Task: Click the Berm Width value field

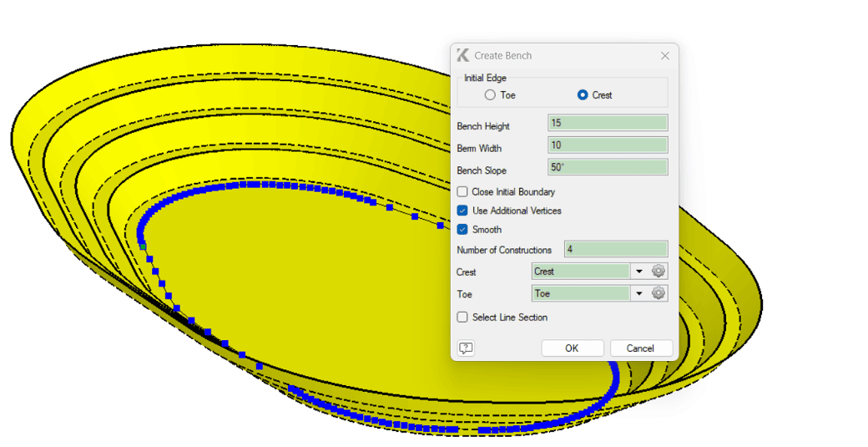Action: 608,145
